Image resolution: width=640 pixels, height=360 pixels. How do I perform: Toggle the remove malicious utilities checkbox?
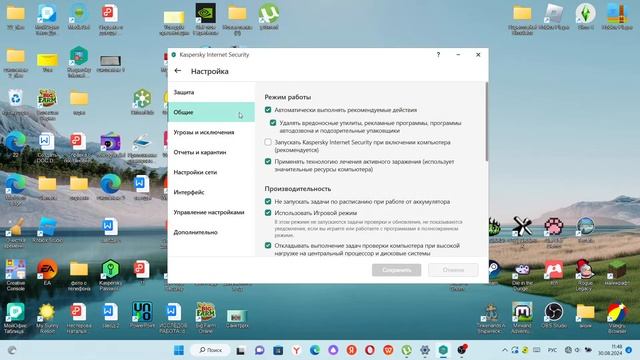click(273, 123)
